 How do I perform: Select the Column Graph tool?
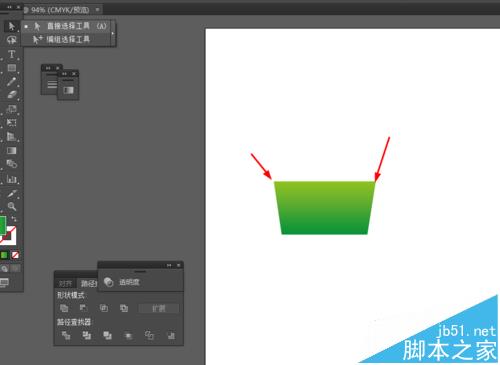[12, 179]
